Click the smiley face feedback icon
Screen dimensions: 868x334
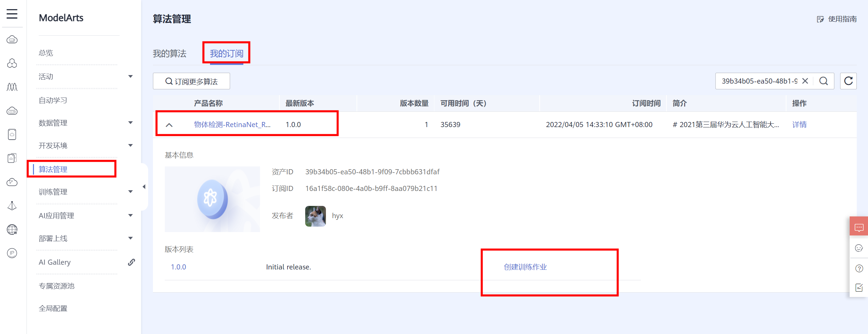(859, 248)
